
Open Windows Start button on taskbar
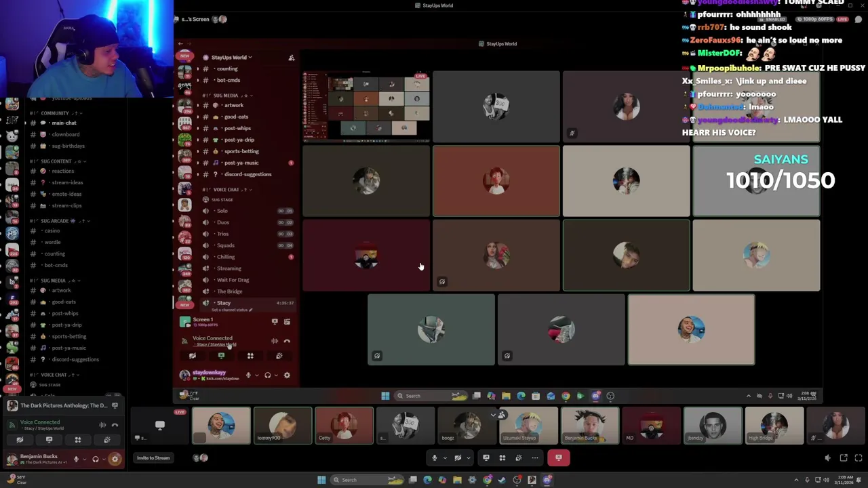321,480
